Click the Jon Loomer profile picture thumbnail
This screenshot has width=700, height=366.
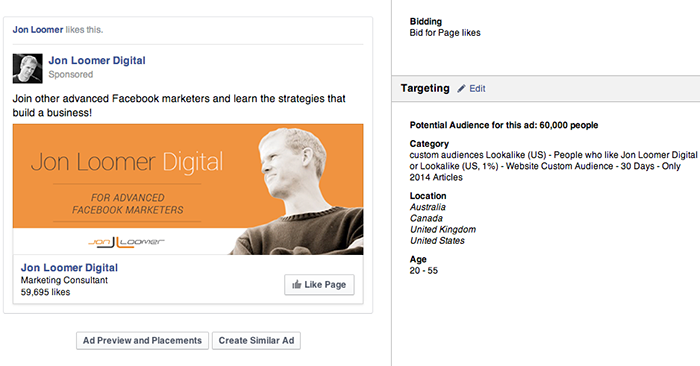pyautogui.click(x=28, y=68)
